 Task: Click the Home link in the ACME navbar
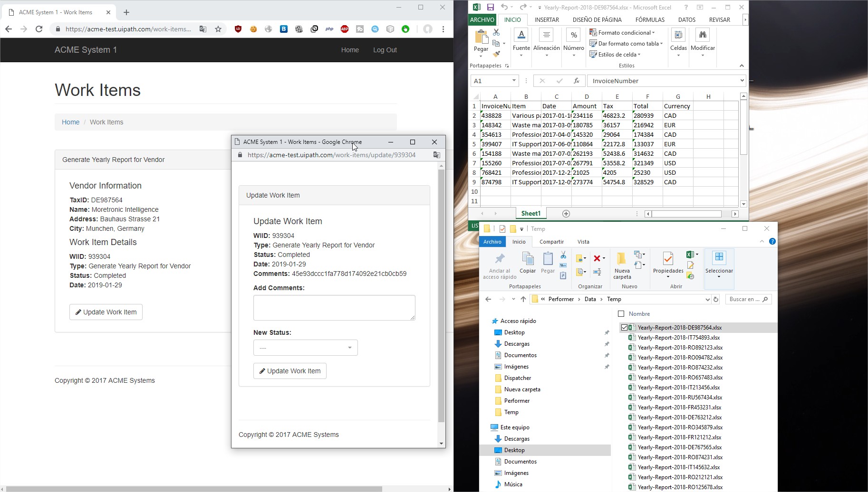click(x=350, y=50)
